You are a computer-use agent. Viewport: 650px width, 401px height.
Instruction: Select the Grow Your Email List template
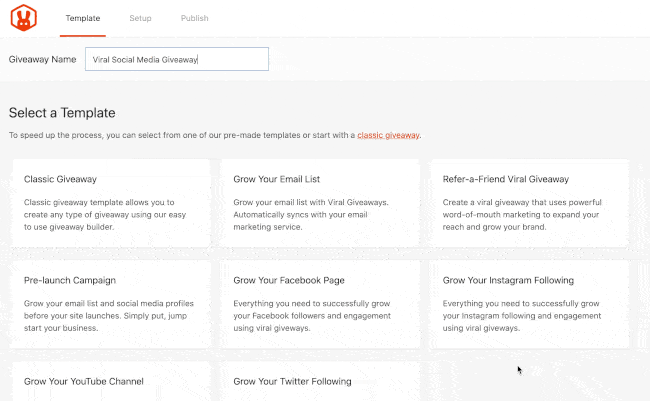coord(320,203)
